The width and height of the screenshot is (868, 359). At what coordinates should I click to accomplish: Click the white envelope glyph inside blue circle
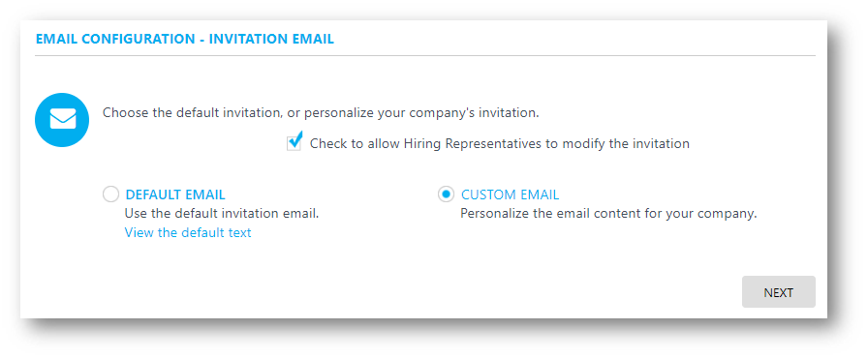coord(63,119)
